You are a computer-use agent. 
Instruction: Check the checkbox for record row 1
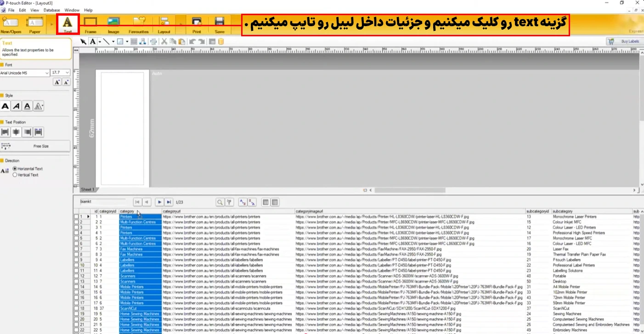77,216
